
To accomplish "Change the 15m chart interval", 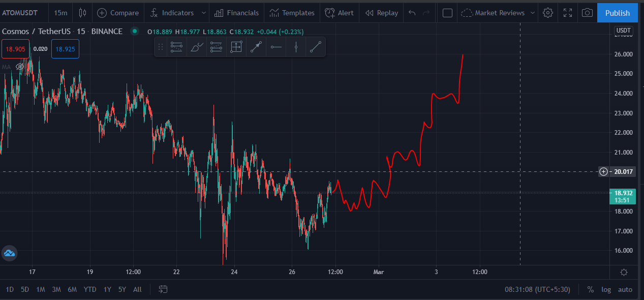I will point(60,13).
